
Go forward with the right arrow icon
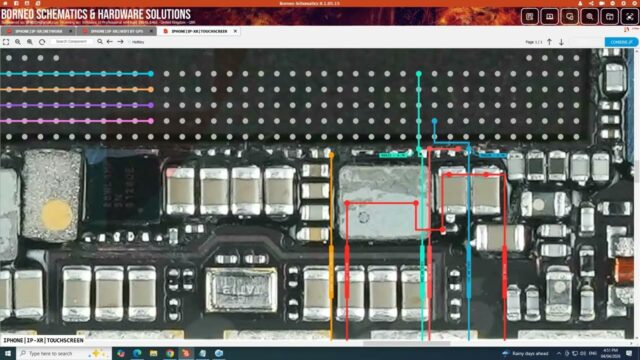click(120, 42)
